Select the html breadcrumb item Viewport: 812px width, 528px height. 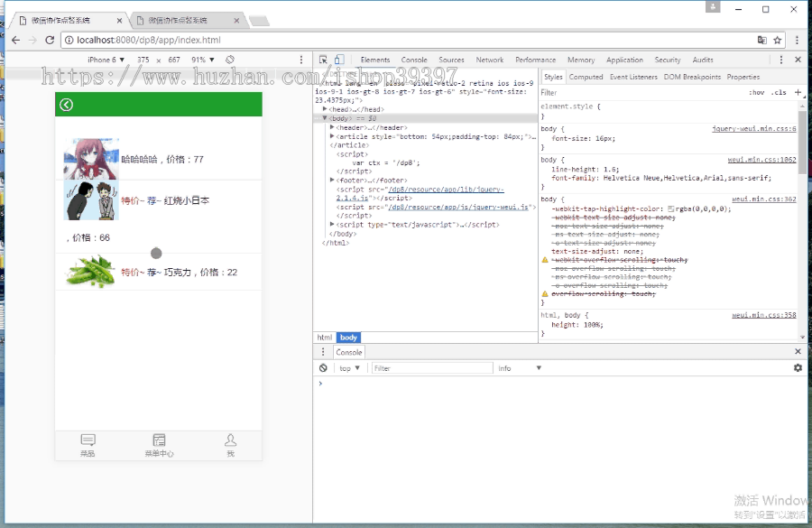pos(325,338)
